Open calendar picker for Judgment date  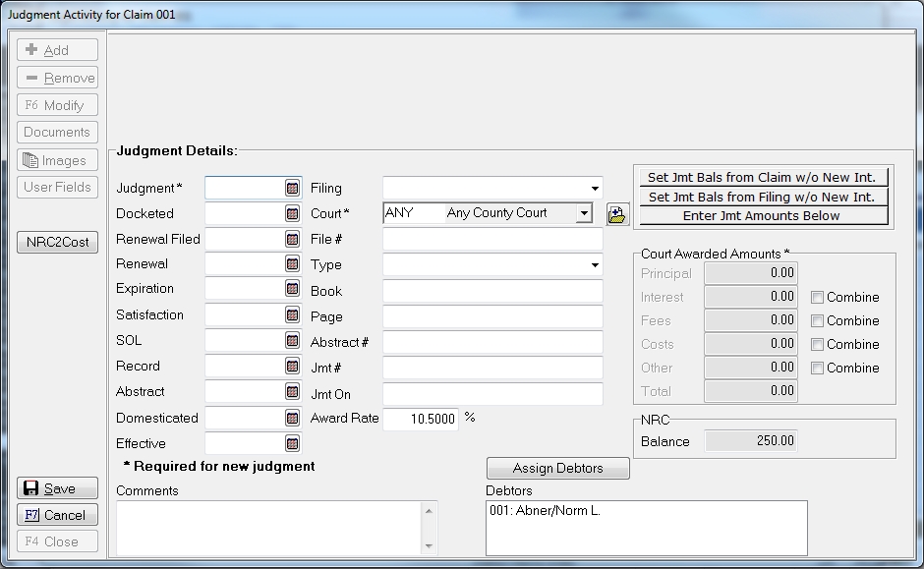292,188
